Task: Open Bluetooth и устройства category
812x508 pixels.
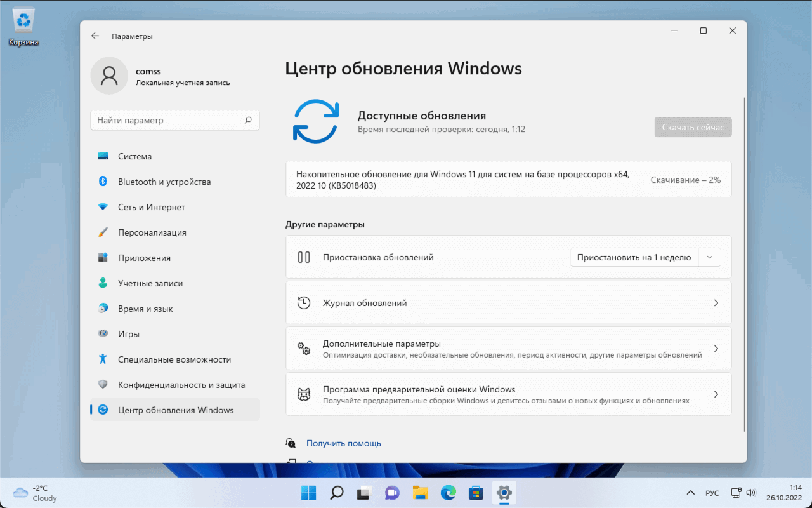Action: click(x=175, y=182)
